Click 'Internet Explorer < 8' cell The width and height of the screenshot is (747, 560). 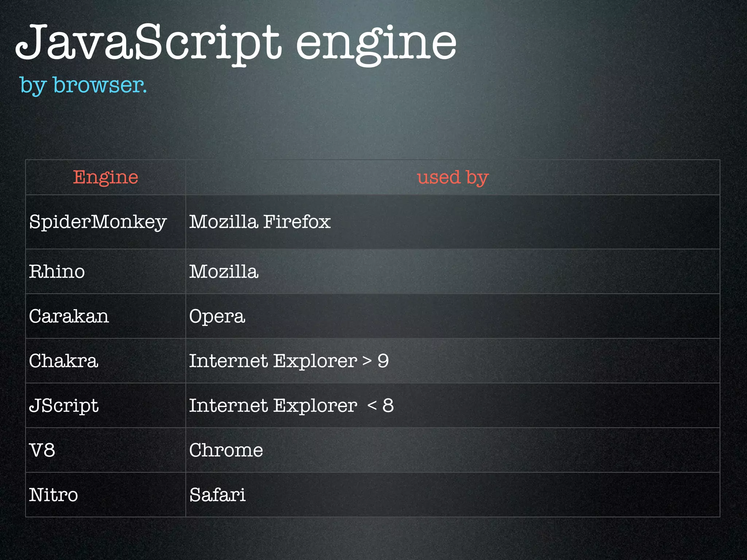tap(453, 405)
